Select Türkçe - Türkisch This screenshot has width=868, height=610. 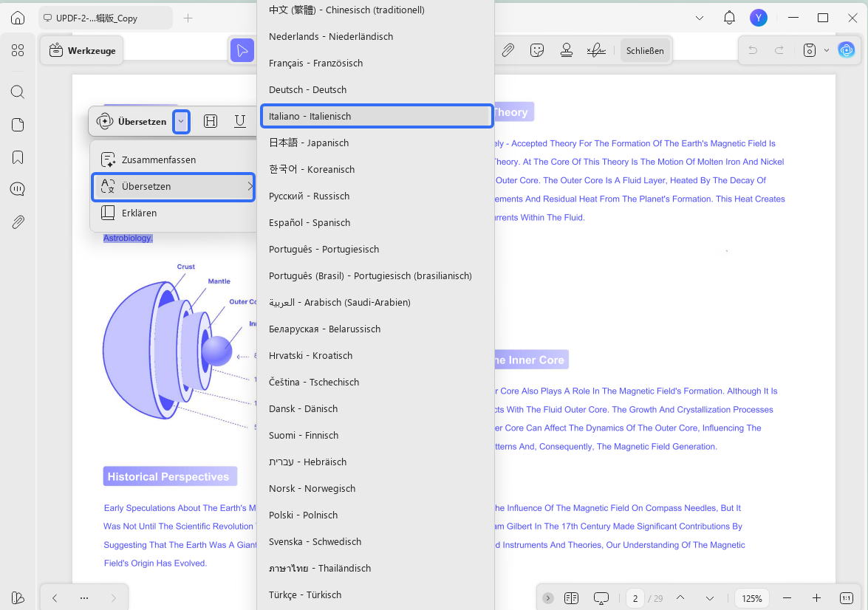point(376,594)
